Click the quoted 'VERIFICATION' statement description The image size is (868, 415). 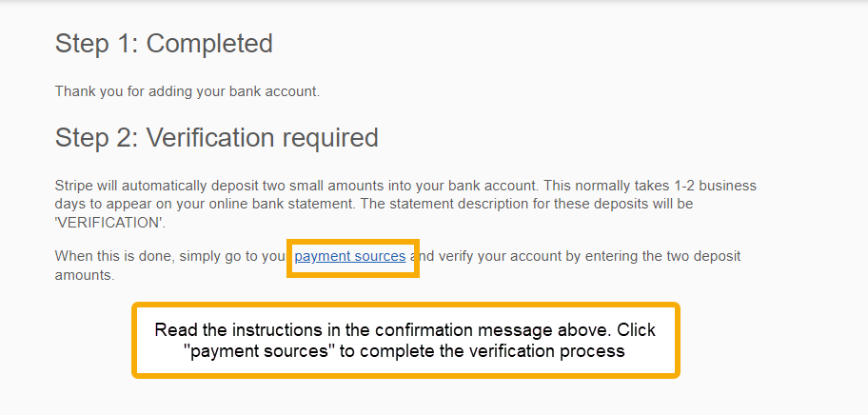110,223
